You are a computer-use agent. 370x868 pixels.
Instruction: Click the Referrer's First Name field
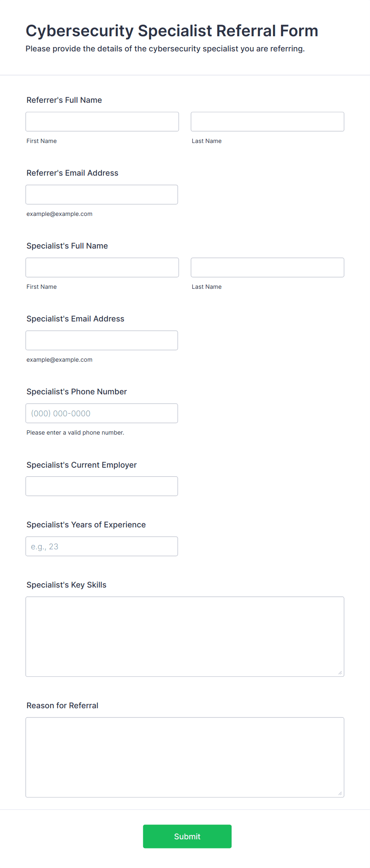102,121
